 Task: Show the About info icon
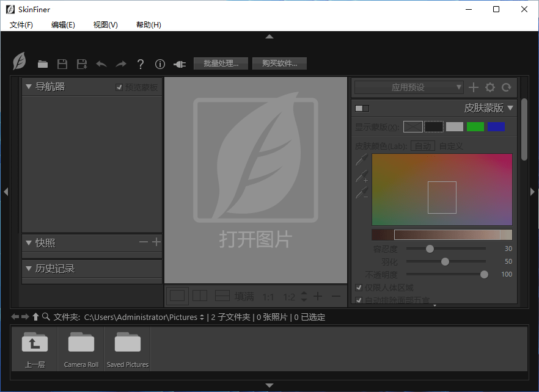(x=160, y=64)
